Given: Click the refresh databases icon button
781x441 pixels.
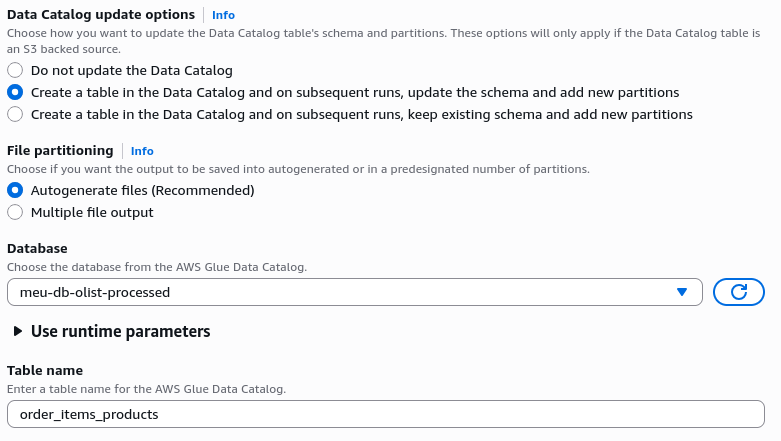Looking at the screenshot, I should (739, 292).
